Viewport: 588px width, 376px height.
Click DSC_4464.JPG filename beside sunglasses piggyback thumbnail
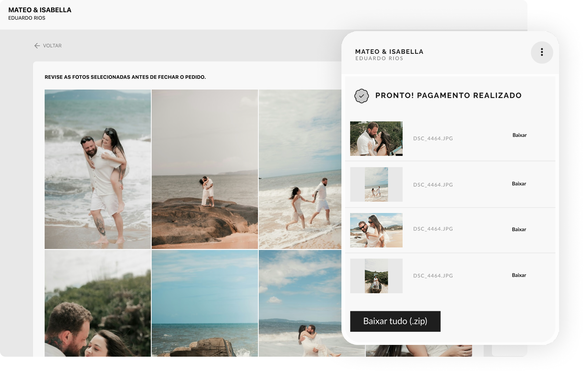[433, 229]
